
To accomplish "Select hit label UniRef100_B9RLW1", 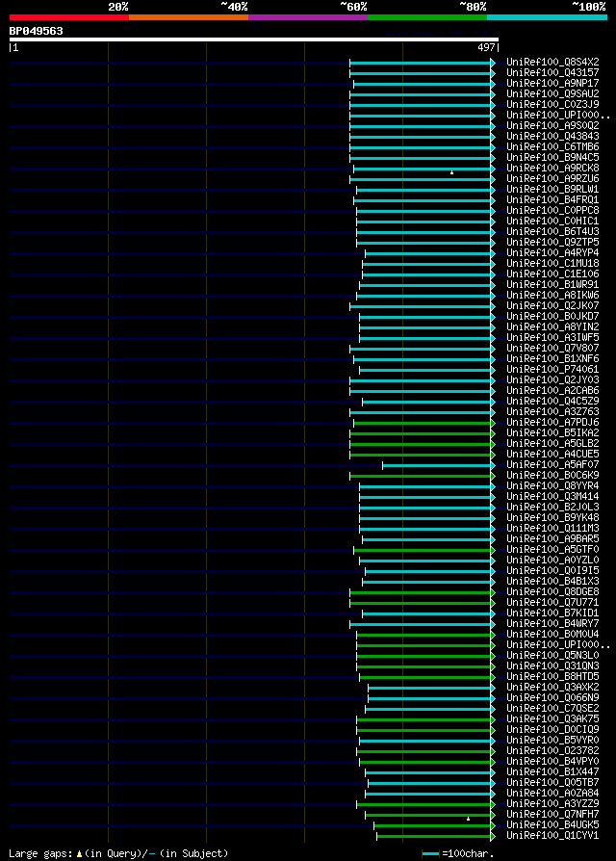I will tap(552, 190).
